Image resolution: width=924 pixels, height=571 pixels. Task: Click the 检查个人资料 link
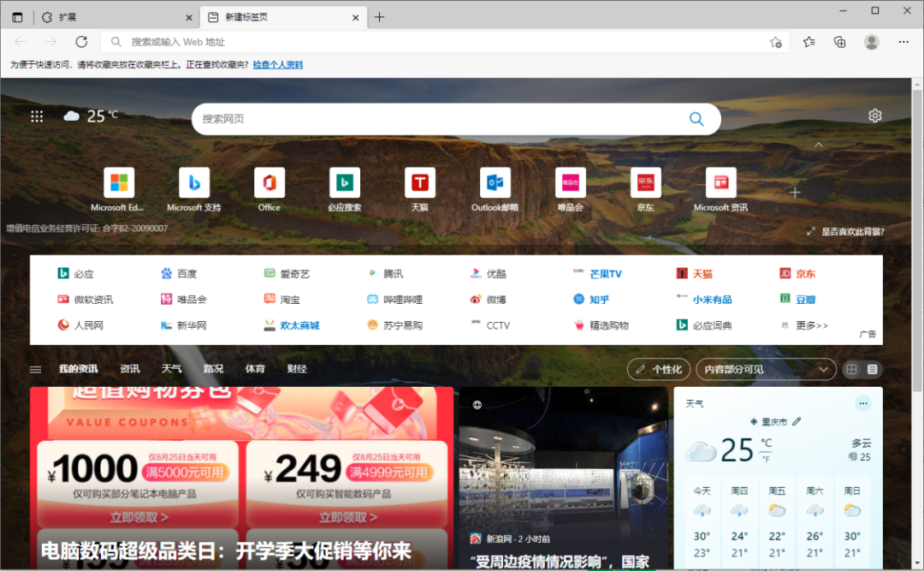[278, 65]
